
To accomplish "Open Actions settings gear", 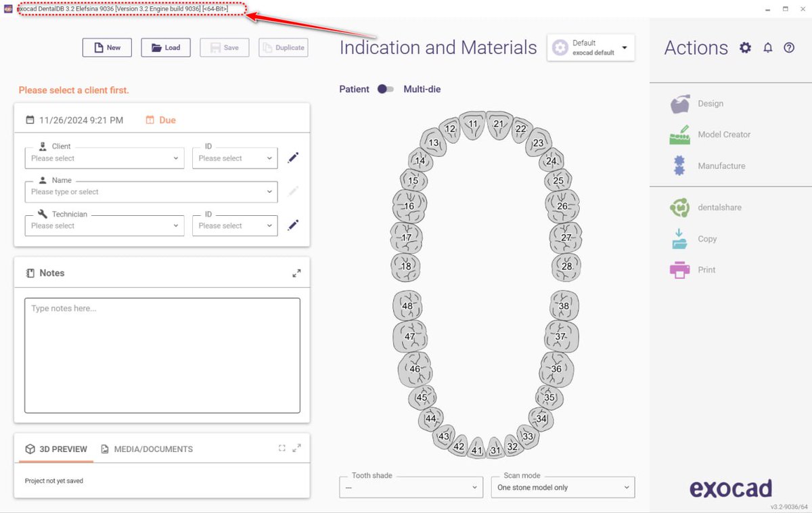I will coord(744,47).
